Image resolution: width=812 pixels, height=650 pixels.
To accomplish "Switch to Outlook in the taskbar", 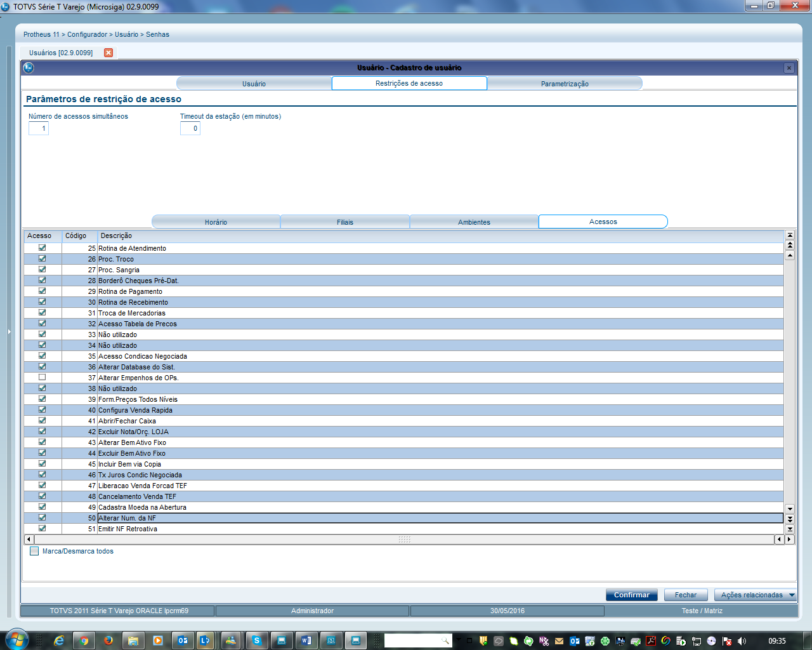I will (x=183, y=640).
